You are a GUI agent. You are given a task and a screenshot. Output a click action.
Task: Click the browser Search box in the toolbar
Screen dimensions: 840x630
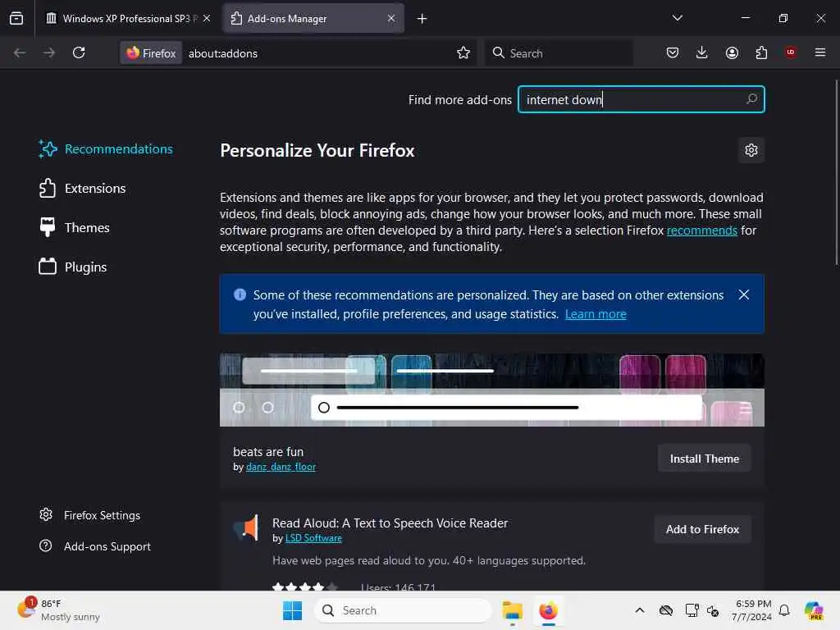pos(558,53)
